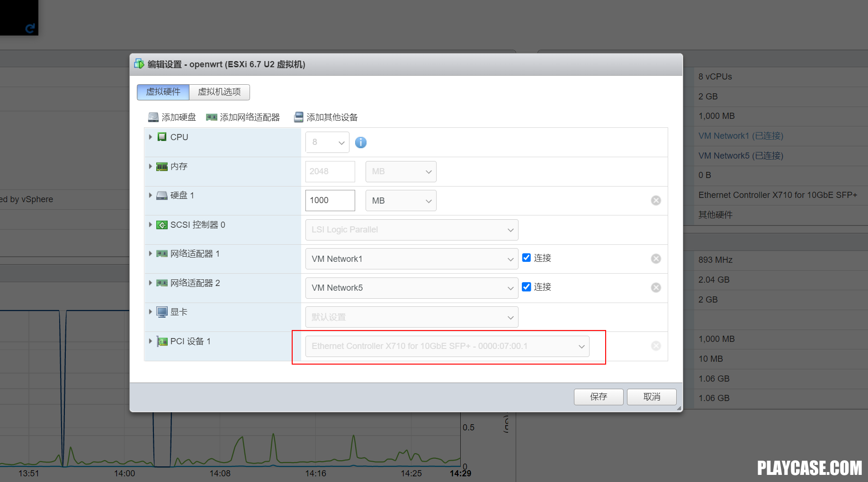Click the video card monitor icon
Viewport: 868px width, 482px height.
tap(162, 312)
